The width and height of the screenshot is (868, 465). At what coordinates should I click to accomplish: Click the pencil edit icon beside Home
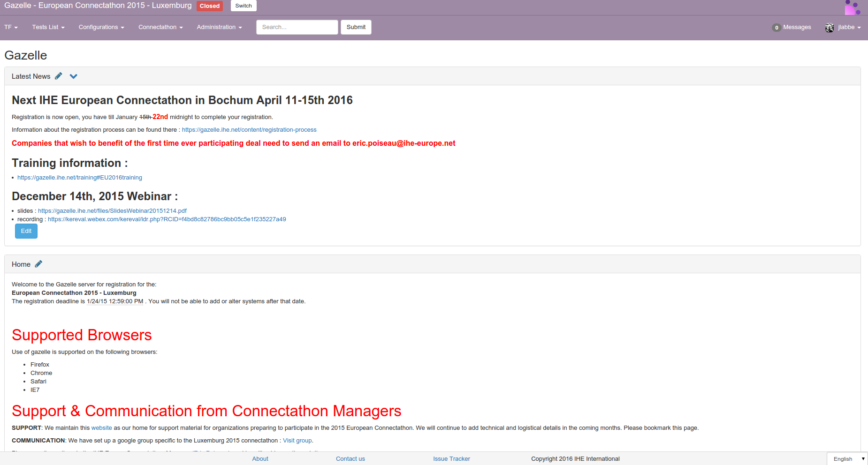38,264
